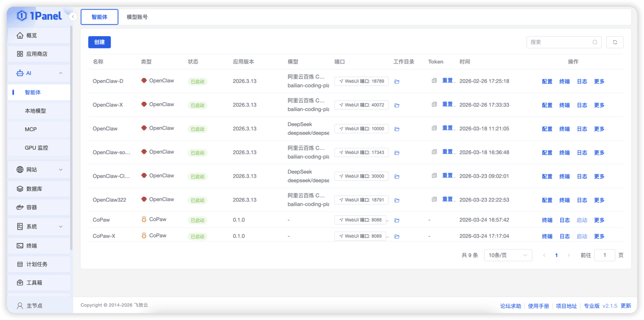The image size is (644, 320).
Task: Open 配置 for OpenClaw-D
Action: pos(547,81)
